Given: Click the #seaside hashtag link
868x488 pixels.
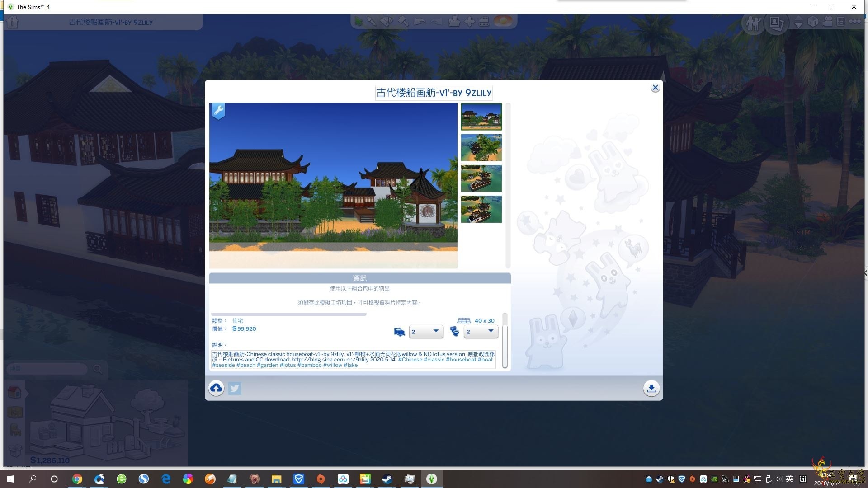Looking at the screenshot, I should pos(223,365).
